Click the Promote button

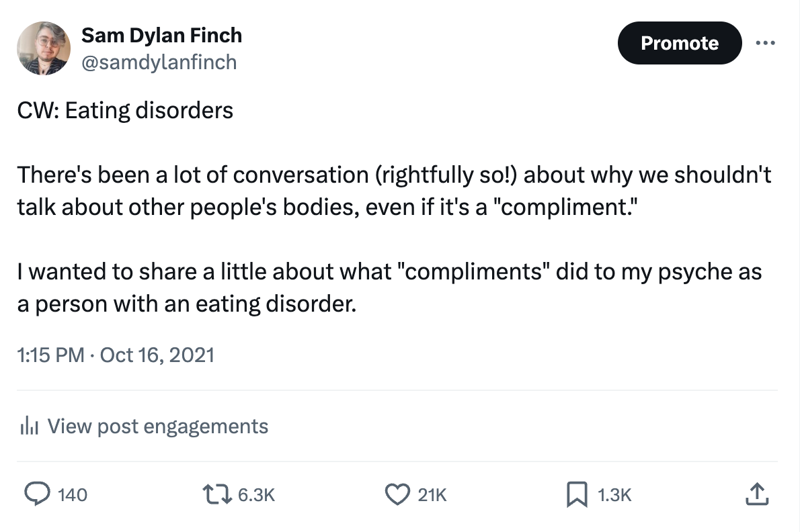point(680,42)
